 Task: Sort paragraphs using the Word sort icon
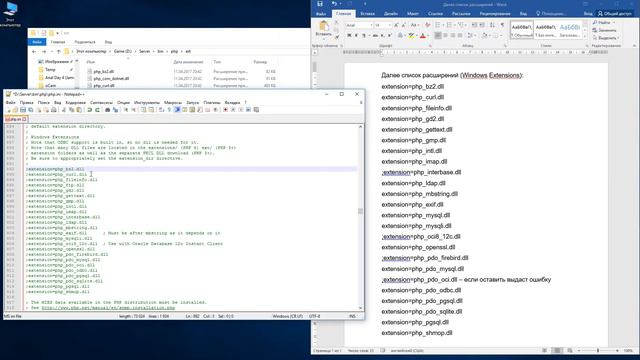coord(493,25)
